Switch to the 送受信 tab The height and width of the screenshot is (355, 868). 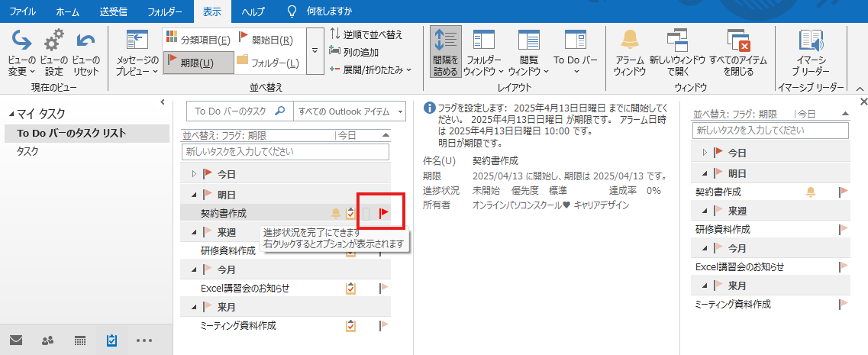(113, 11)
